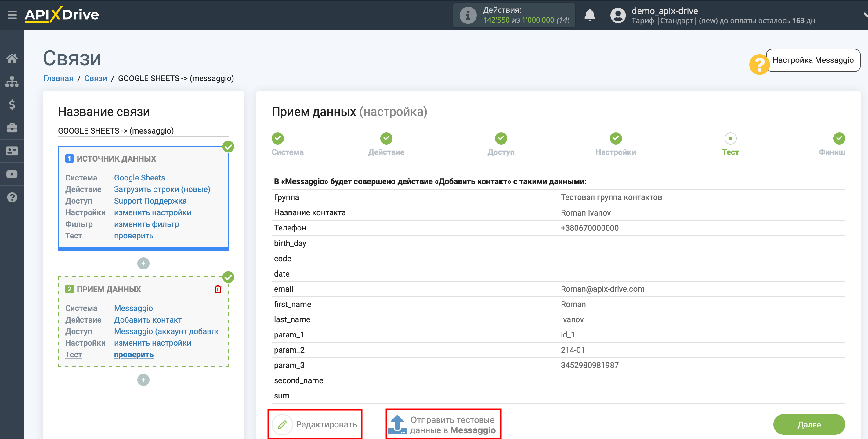868x439 pixels.
Task: Click green check on data source block
Action: (x=229, y=147)
